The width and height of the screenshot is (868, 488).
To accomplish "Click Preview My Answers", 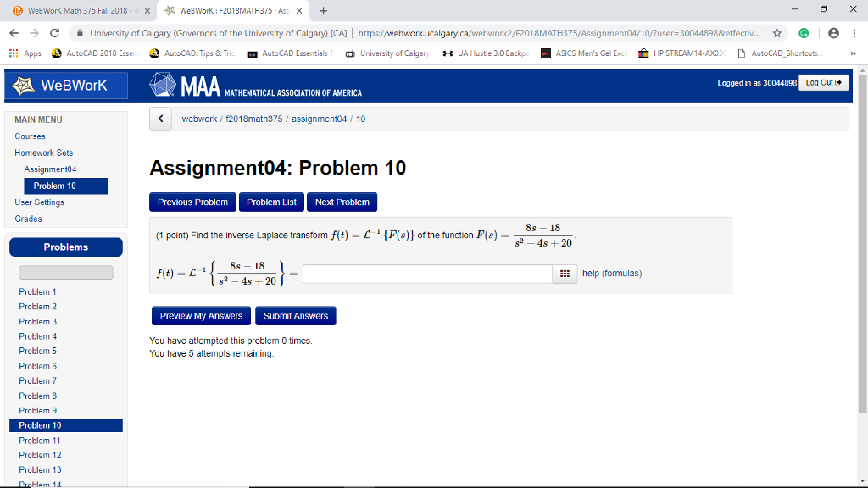I will tap(200, 315).
